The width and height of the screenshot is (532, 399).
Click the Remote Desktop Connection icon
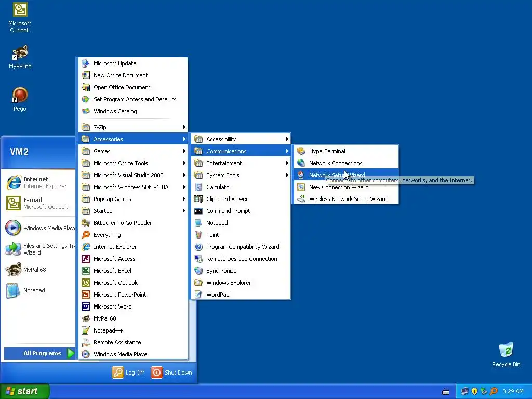click(198, 259)
